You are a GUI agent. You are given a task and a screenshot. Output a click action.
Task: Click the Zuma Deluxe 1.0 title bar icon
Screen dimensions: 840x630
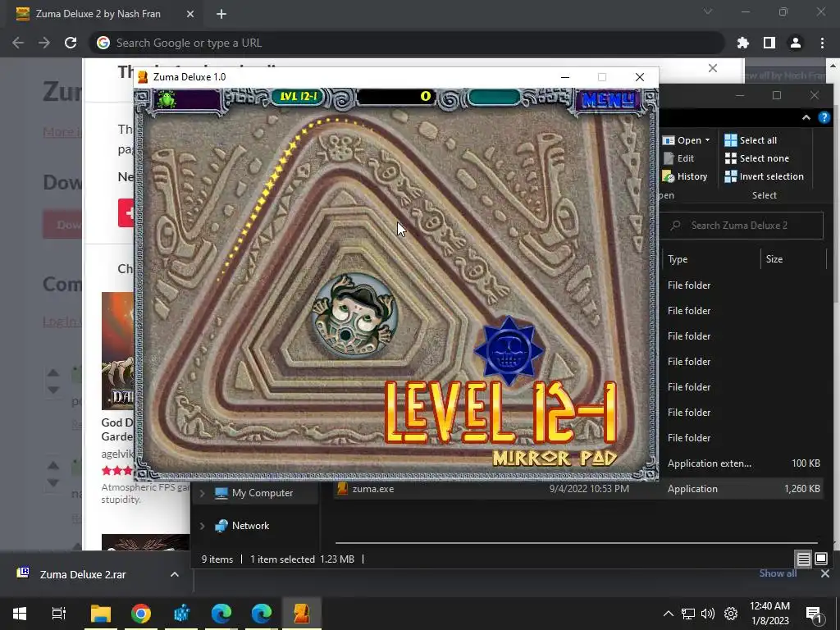[143, 77]
